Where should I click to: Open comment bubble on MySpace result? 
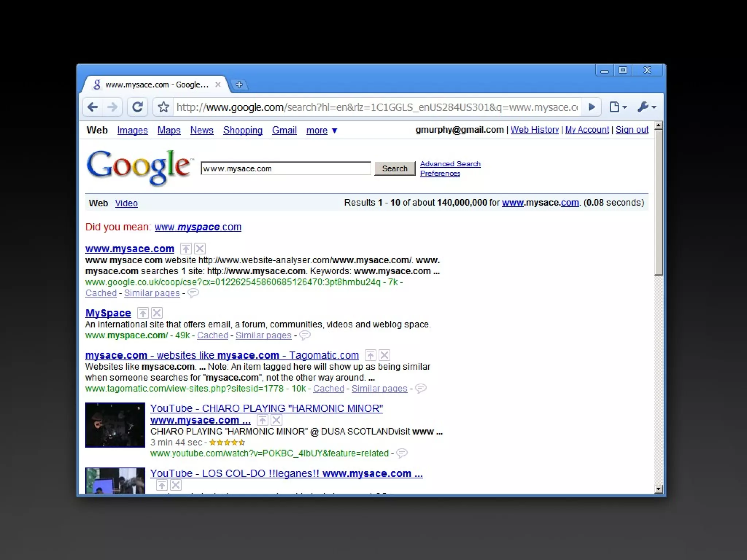[305, 335]
